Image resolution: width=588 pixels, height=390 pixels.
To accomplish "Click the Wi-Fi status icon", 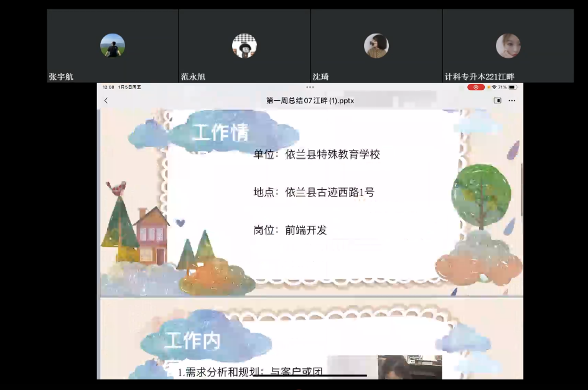I will click(494, 88).
